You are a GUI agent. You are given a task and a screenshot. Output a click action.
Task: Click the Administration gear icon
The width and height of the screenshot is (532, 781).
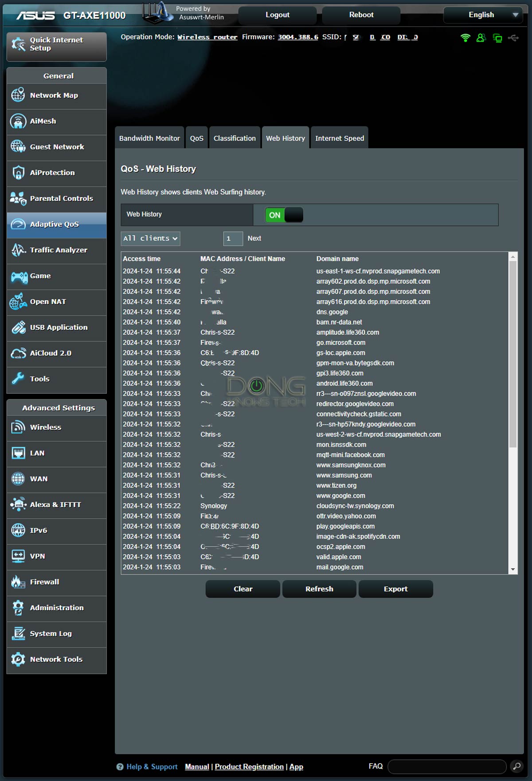(18, 608)
